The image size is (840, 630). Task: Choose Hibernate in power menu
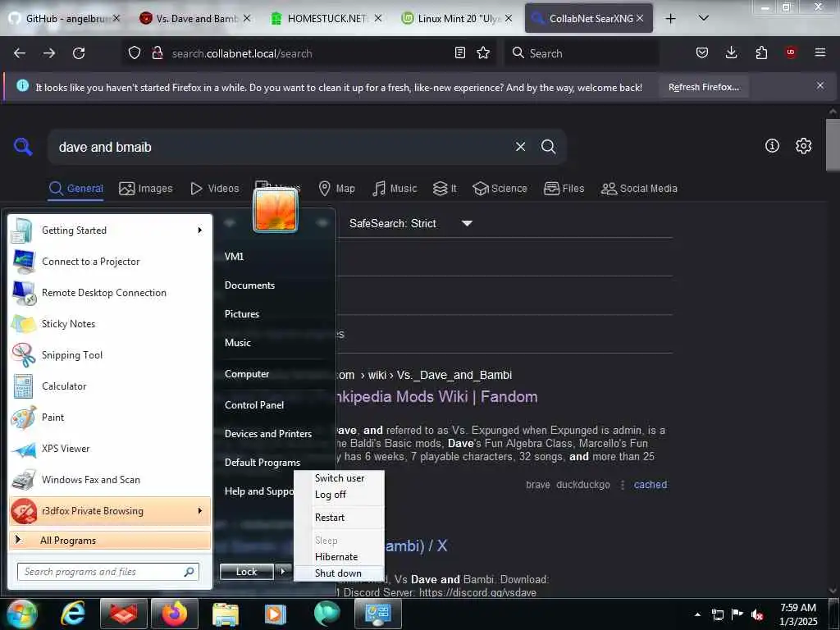[339, 557]
